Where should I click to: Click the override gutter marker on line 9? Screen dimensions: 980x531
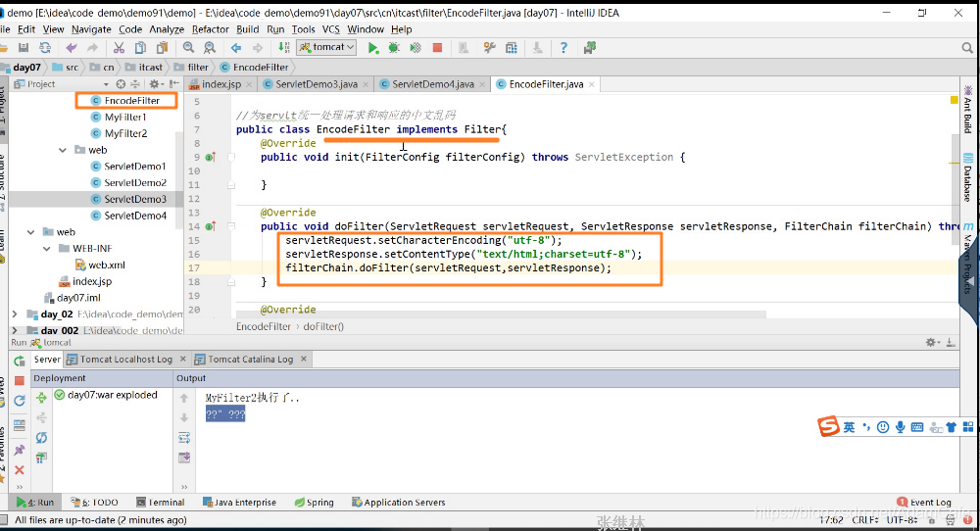(210, 158)
